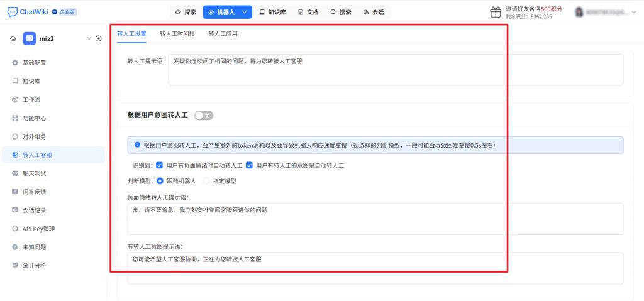The height and width of the screenshot is (301, 644).
Task: Select 指定模型 radio option
Action: point(206,181)
